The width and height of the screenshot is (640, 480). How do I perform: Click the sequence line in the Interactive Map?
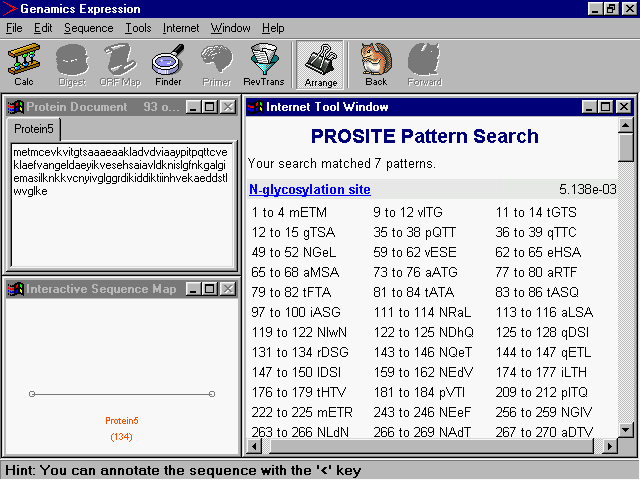[122, 394]
